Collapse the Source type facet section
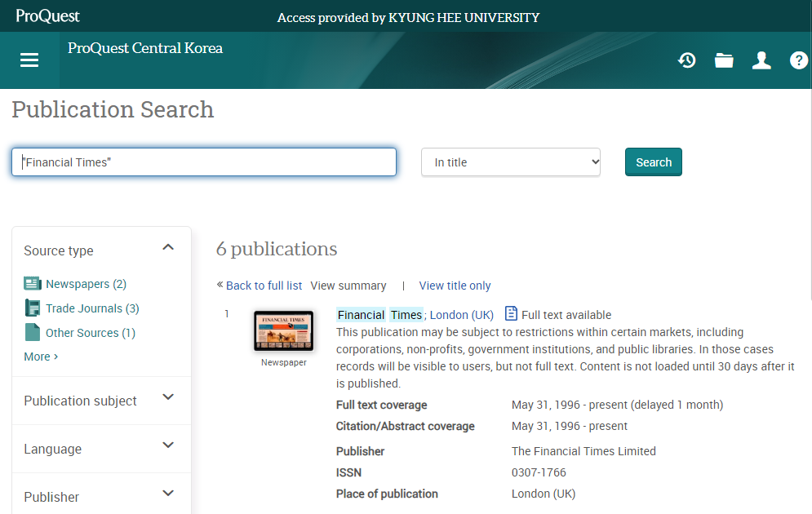The width and height of the screenshot is (812, 514). coord(168,246)
